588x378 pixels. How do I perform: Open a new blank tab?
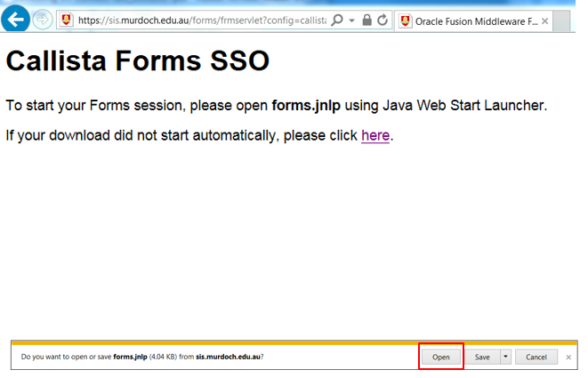pos(561,20)
